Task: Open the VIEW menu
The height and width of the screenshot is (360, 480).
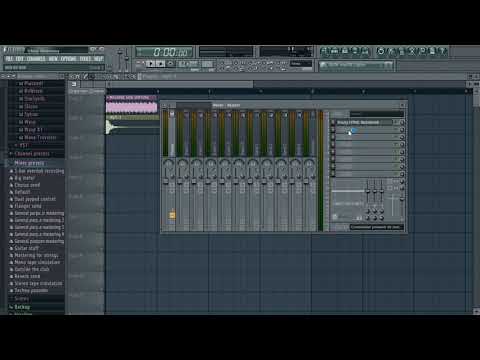Action: pos(53,59)
